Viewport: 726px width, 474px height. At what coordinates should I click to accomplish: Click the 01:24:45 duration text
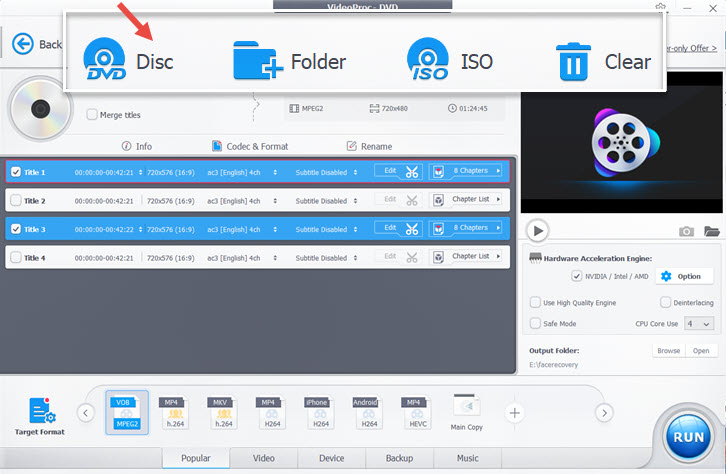tap(473, 108)
